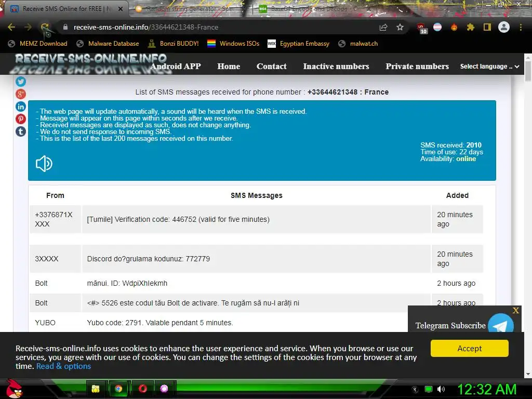Open the Inactive numbers menu item
This screenshot has height=399, width=532.
[x=336, y=66]
